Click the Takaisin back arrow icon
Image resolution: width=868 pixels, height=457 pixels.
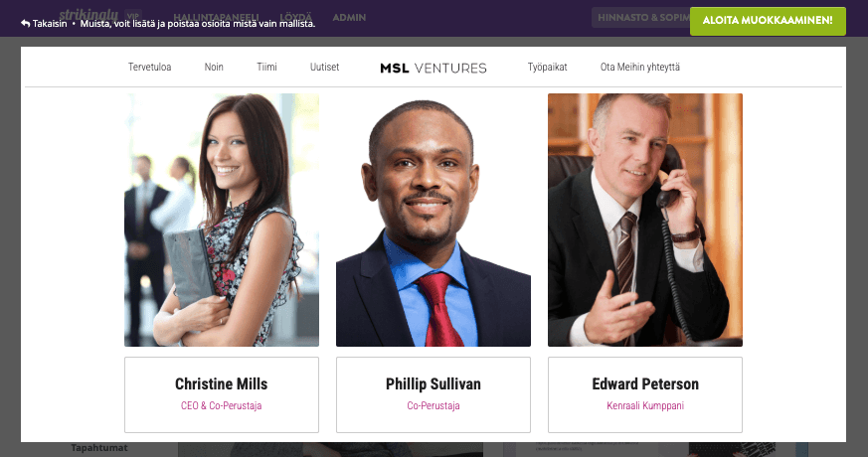coord(26,24)
